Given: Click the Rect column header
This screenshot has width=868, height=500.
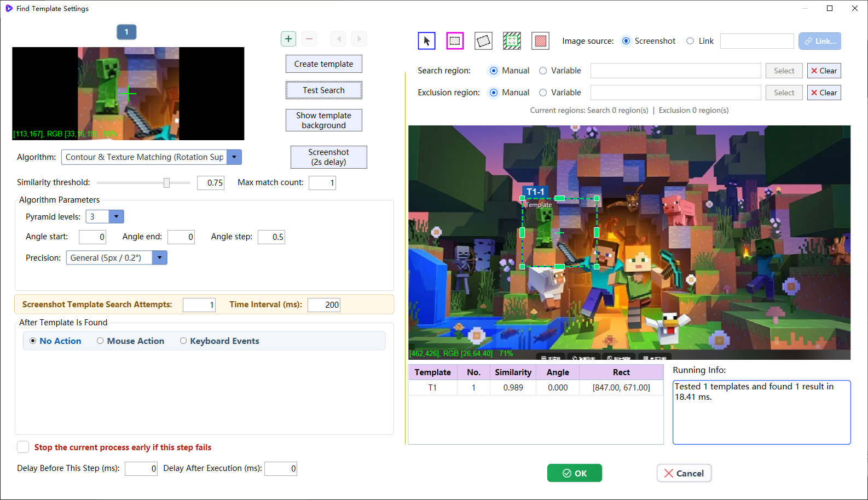Looking at the screenshot, I should click(621, 372).
